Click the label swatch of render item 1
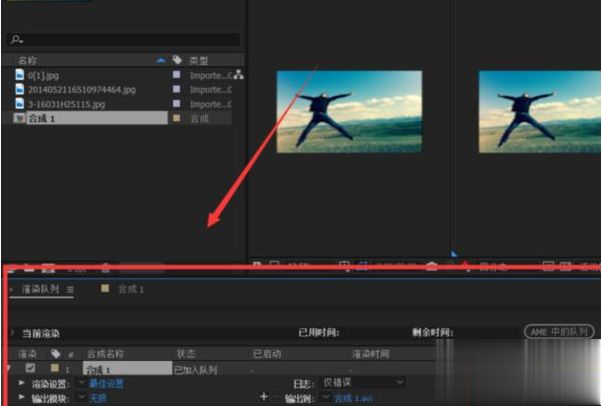This screenshot has height=406, width=602. (x=55, y=368)
